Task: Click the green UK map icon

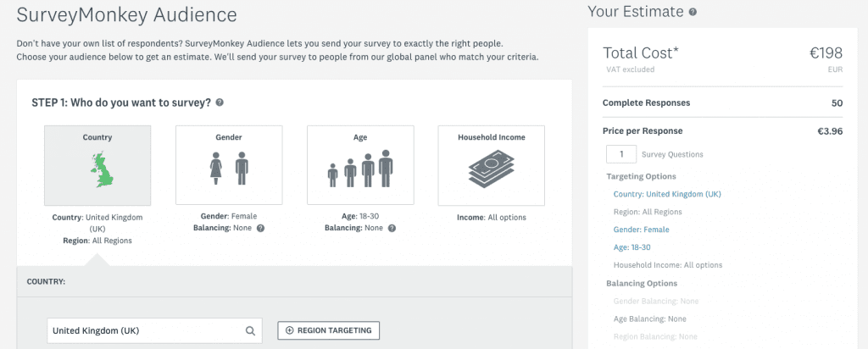Action: [103, 171]
